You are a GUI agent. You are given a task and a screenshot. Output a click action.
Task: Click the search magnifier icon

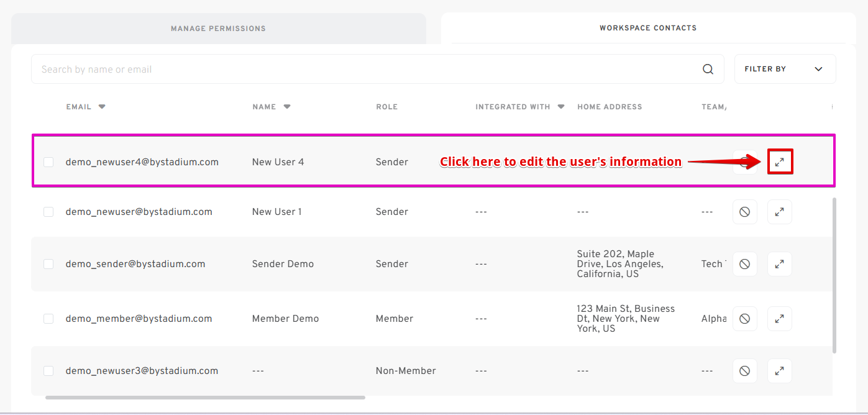pos(708,69)
